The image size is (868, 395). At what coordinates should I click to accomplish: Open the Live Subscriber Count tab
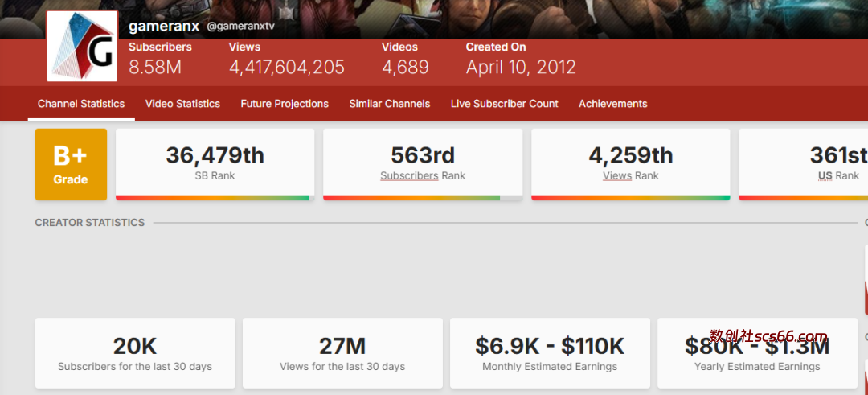504,104
